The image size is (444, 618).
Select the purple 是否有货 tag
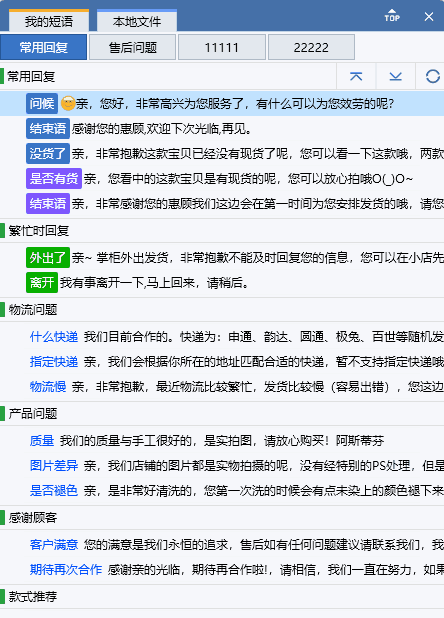54,179
